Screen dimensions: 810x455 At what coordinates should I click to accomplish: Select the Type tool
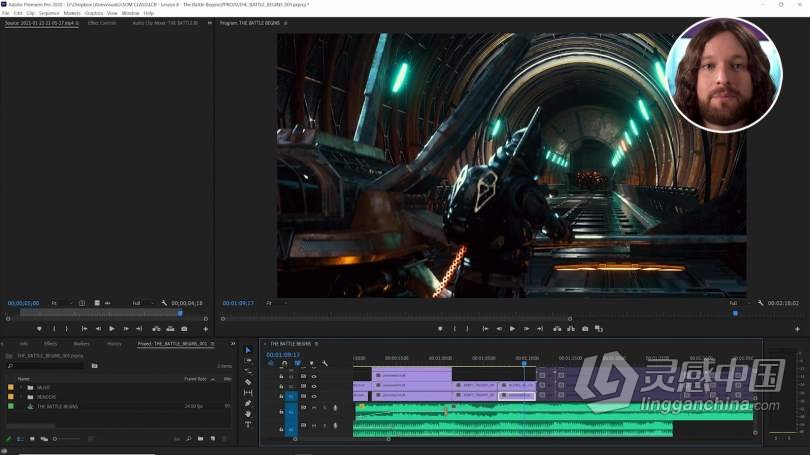(248, 425)
